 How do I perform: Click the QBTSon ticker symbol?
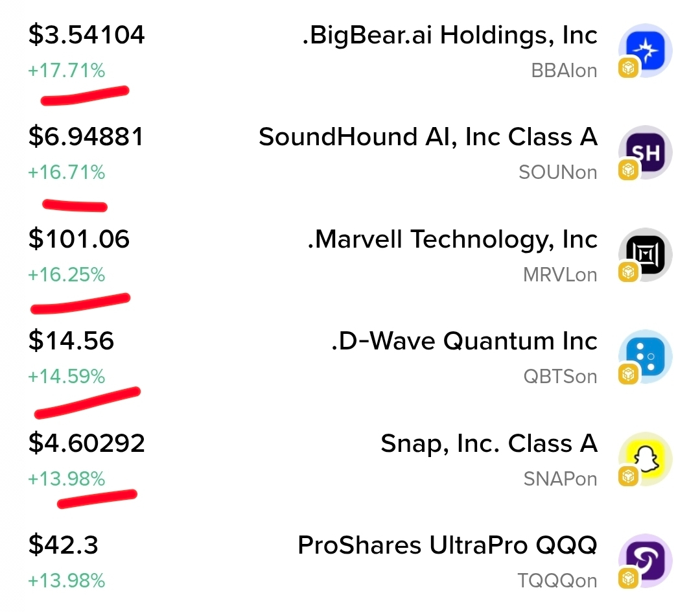click(560, 377)
